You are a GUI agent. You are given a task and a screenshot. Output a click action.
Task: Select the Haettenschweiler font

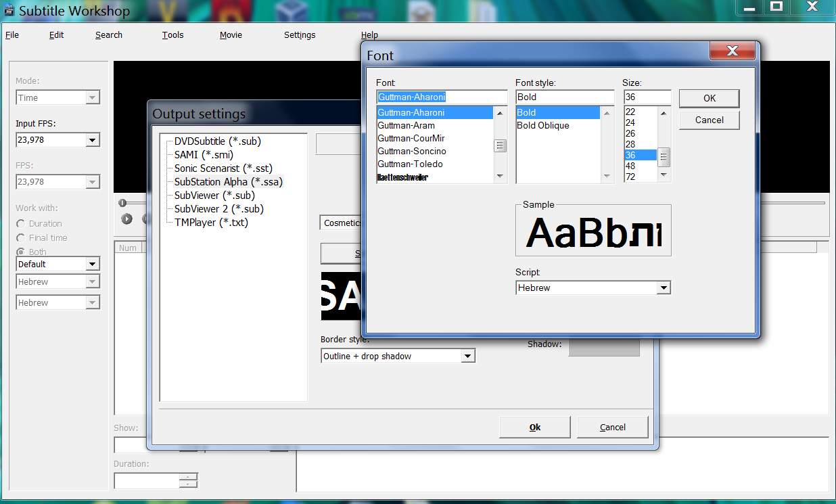tap(435, 177)
